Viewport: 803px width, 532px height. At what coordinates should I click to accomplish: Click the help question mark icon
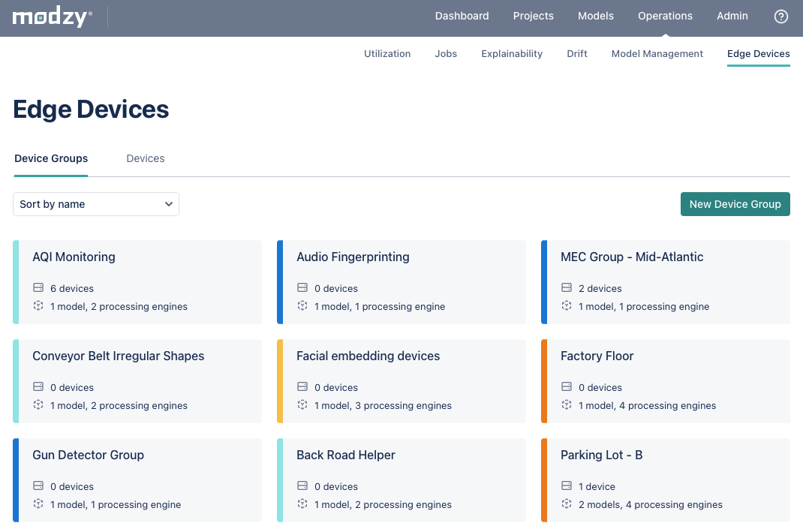780,17
